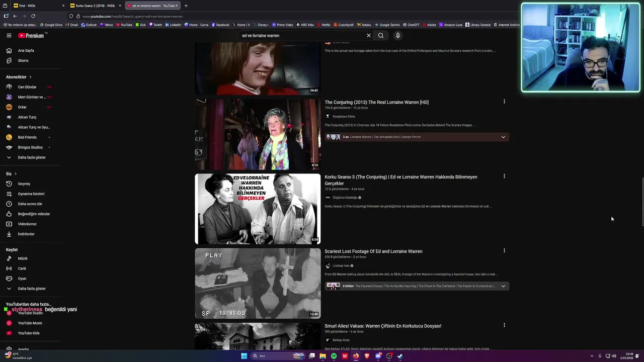
Task: Open Spotify from the taskbar
Action: 334,356
